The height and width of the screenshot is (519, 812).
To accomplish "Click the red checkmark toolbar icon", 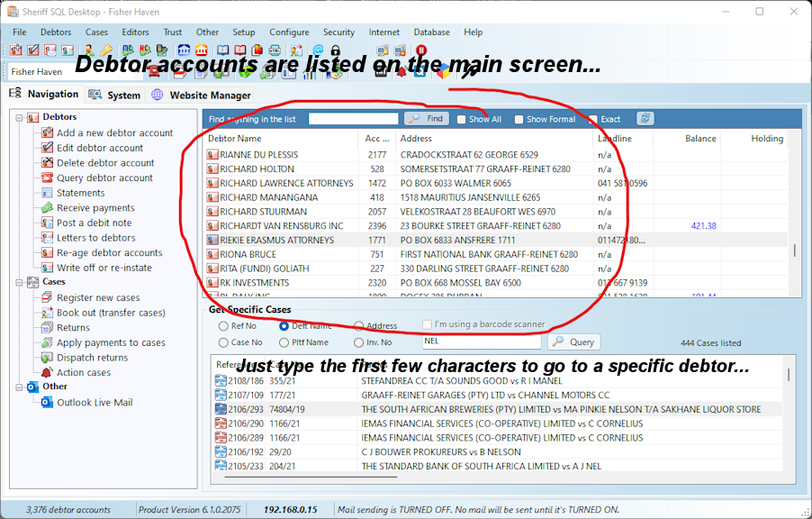I will coord(32,50).
